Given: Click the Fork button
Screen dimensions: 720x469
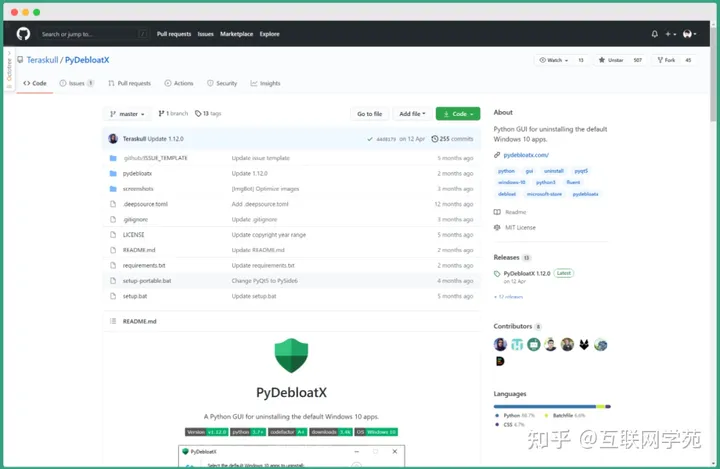Looking at the screenshot, I should point(666,60).
